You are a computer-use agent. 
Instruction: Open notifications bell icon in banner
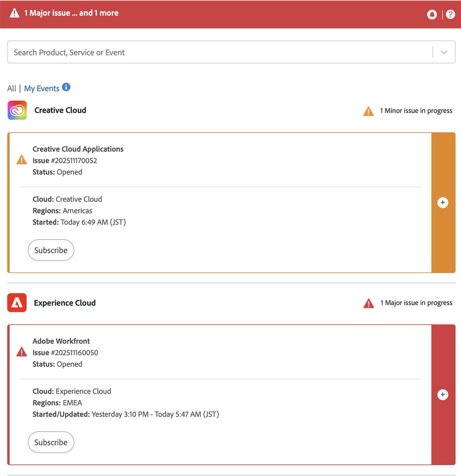(x=432, y=14)
